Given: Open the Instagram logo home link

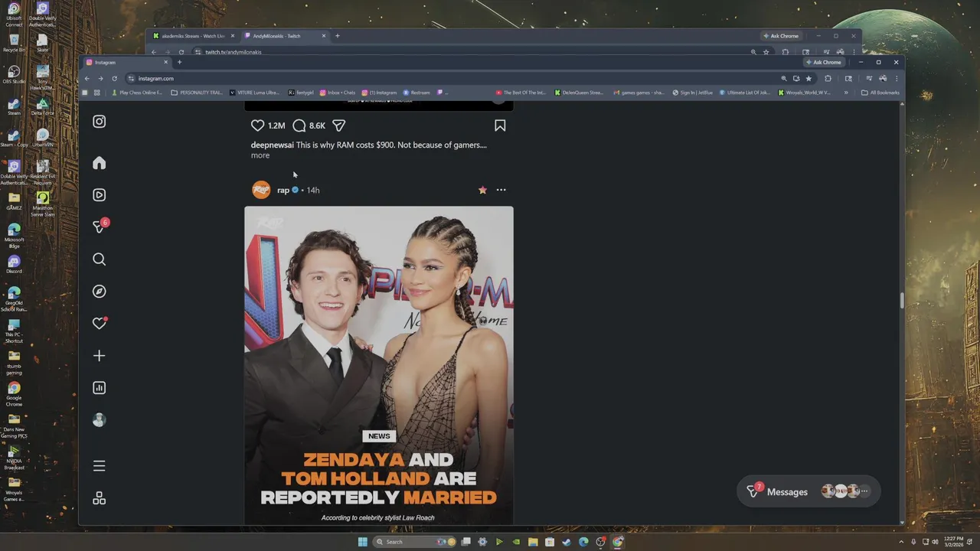Looking at the screenshot, I should (x=99, y=122).
